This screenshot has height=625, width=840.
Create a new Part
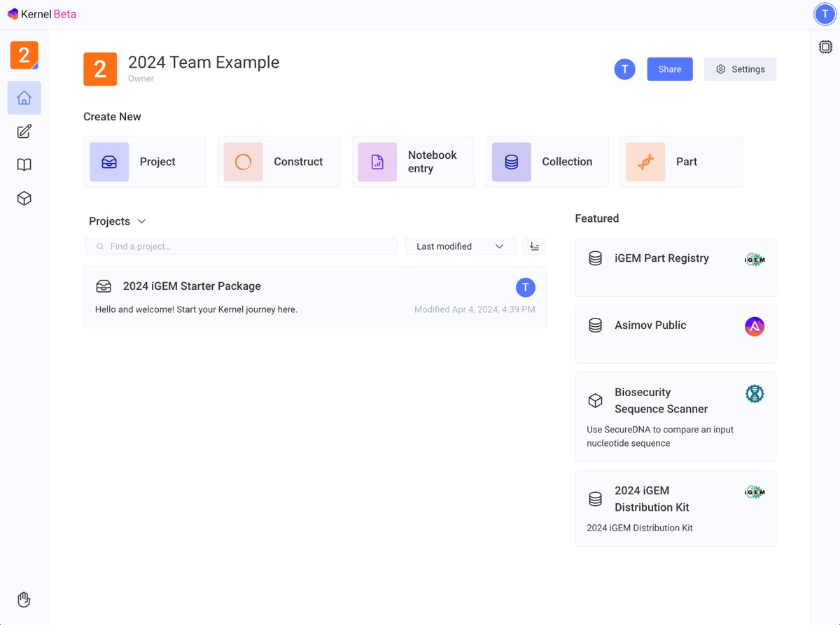tap(681, 162)
